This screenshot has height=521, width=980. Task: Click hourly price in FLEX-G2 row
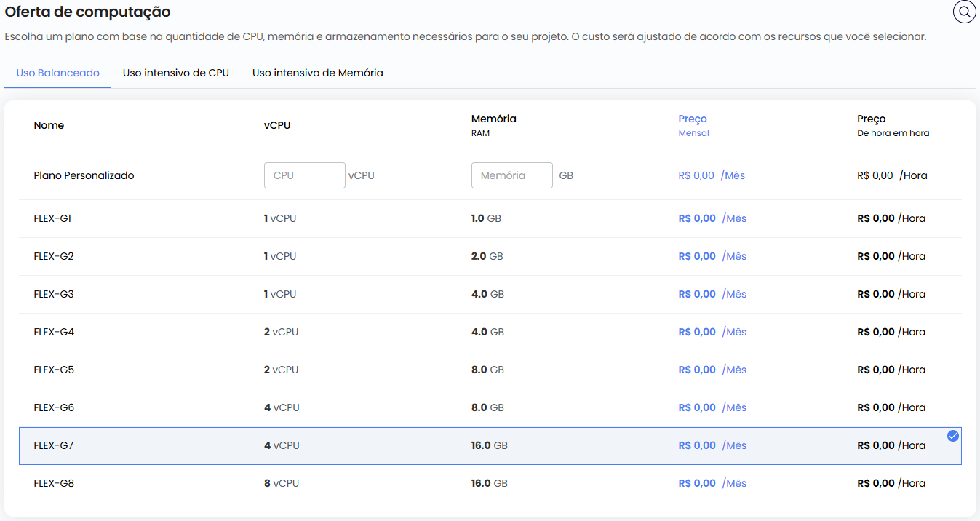(x=891, y=256)
